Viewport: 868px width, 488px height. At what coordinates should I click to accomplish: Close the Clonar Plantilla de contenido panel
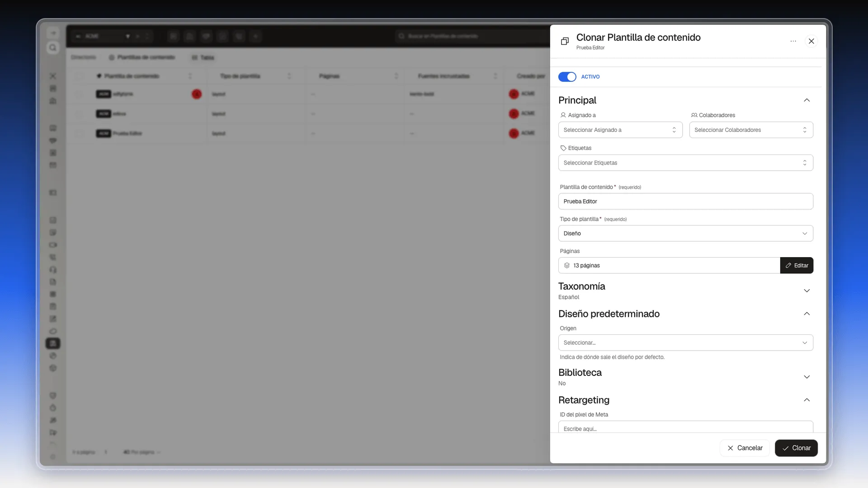click(x=811, y=41)
